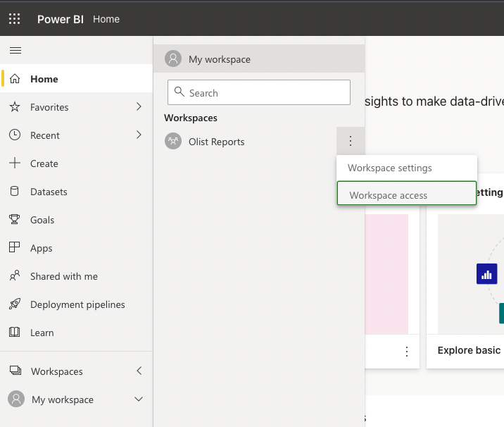Expand My workspace dropdown arrow
Image resolution: width=504 pixels, height=427 pixels.
click(139, 400)
